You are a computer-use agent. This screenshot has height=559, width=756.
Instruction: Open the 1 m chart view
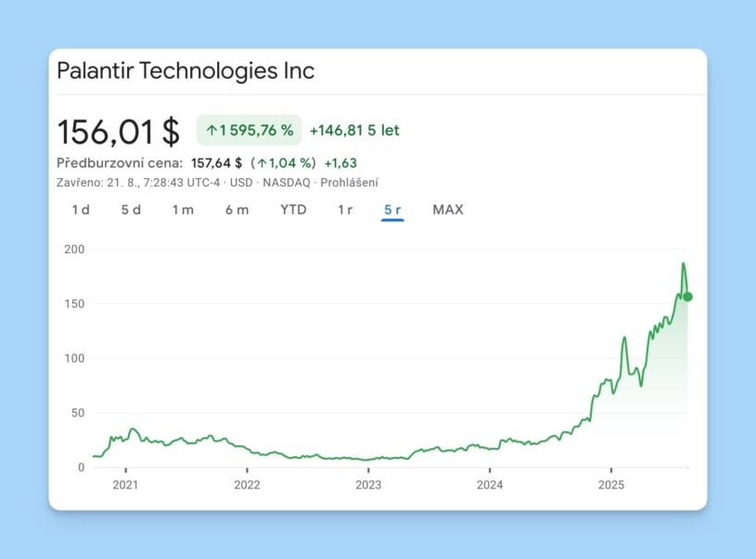[183, 210]
